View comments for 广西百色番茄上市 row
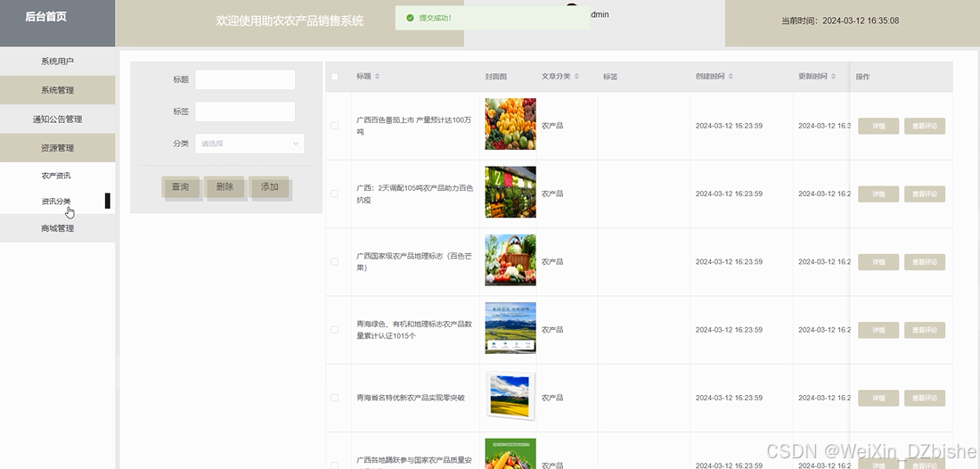 click(925, 126)
